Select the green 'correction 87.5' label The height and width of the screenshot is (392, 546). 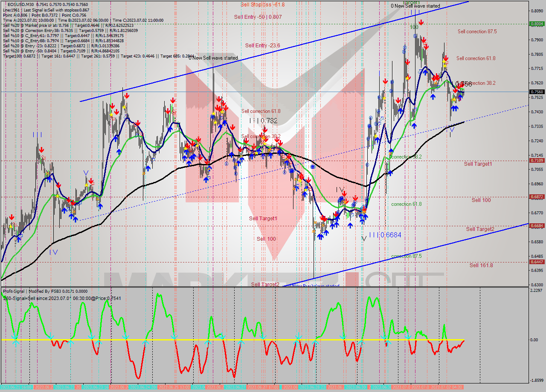coord(407,256)
